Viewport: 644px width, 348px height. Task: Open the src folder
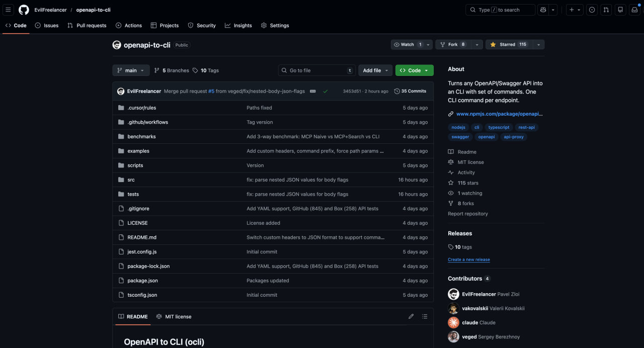pyautogui.click(x=131, y=180)
